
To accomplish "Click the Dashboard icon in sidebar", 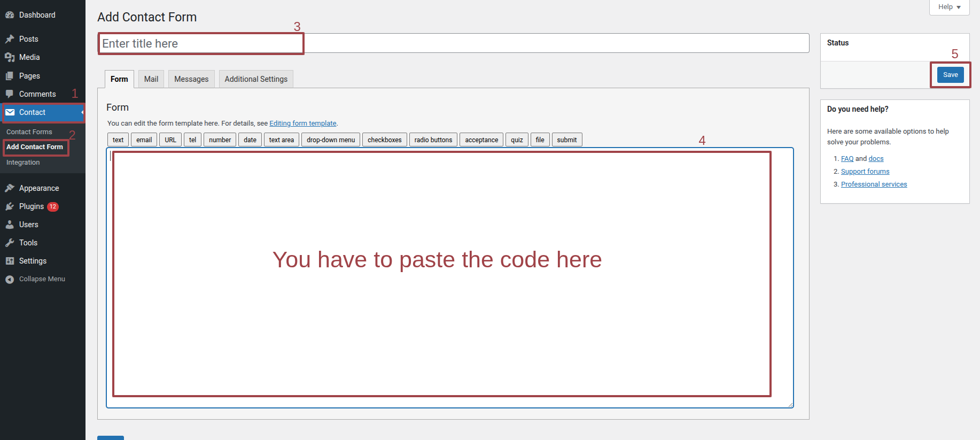I will point(10,15).
